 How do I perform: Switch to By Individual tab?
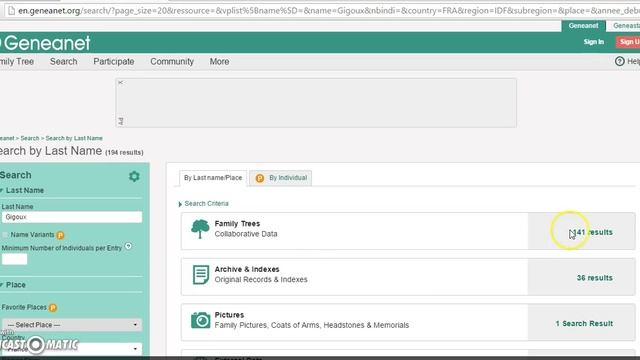click(x=281, y=178)
